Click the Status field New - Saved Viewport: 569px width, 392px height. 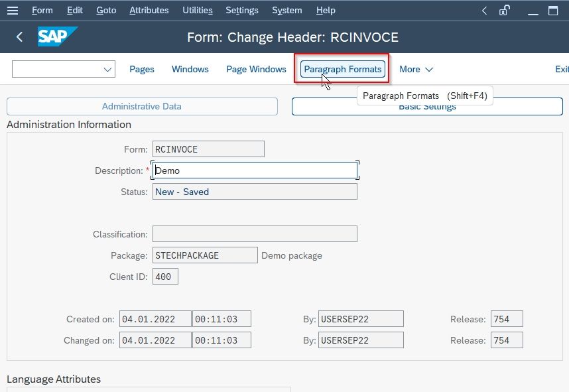click(255, 192)
